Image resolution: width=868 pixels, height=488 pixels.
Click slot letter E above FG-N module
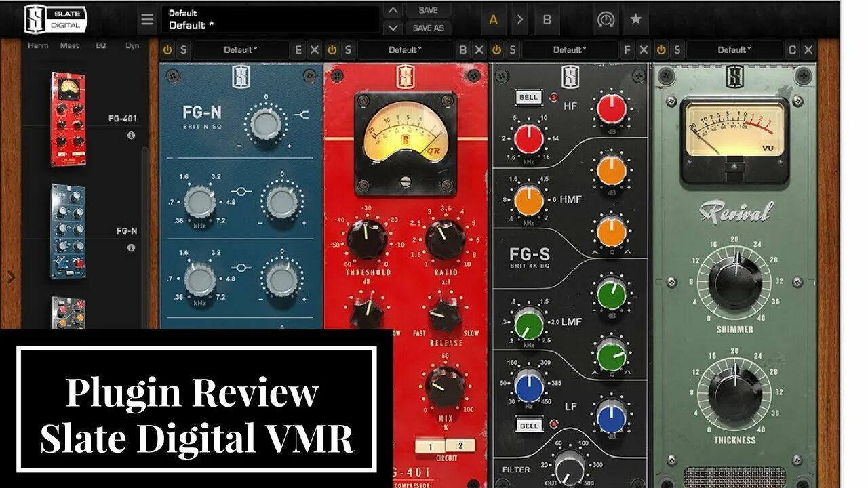298,49
